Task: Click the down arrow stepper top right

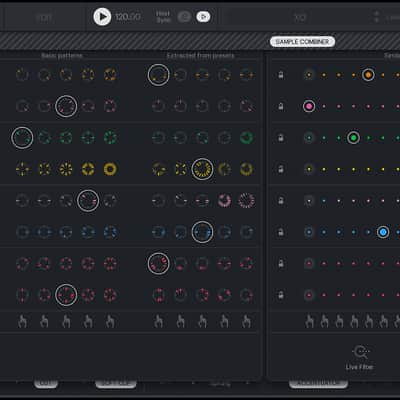Action: [377, 20]
